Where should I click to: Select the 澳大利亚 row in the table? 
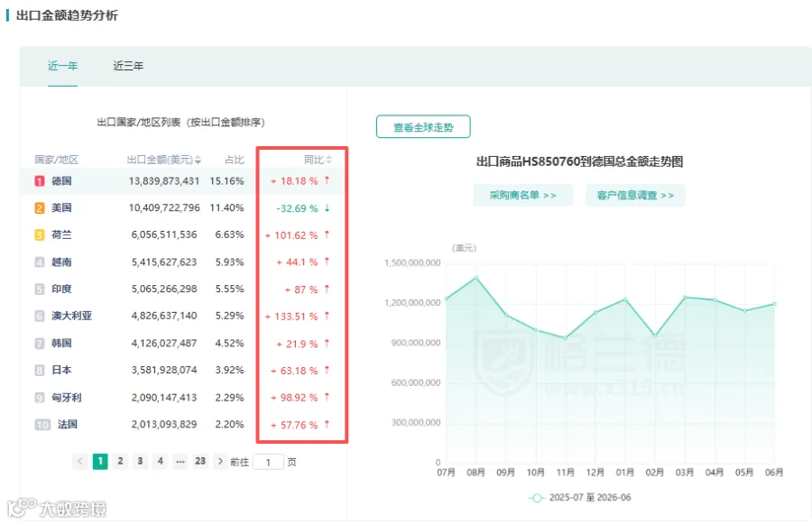coord(183,316)
